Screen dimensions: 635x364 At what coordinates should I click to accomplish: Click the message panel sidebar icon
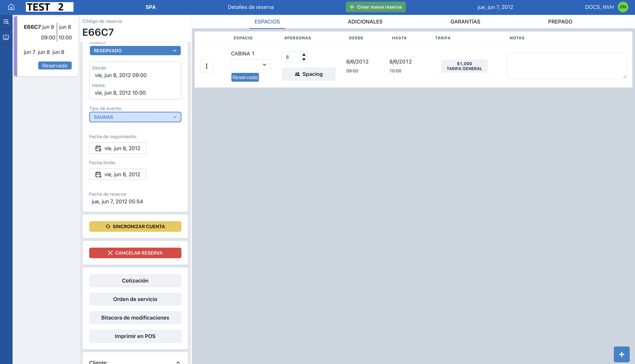6,38
